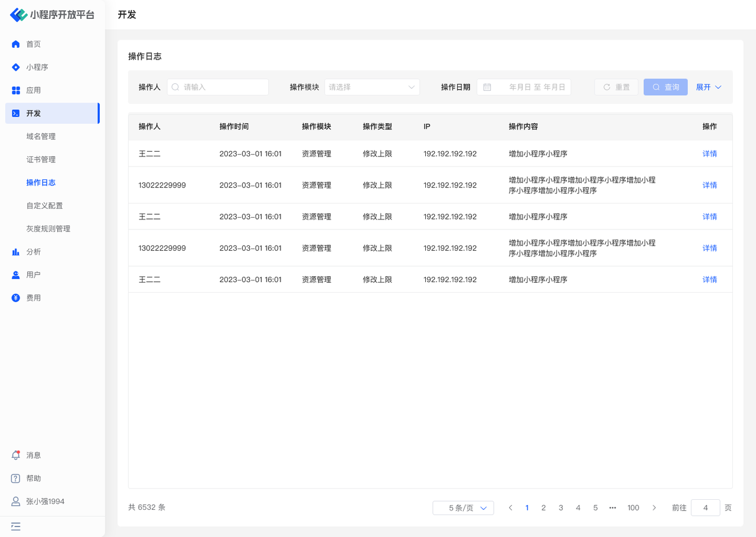Click the 重置 reset button

[x=616, y=87]
